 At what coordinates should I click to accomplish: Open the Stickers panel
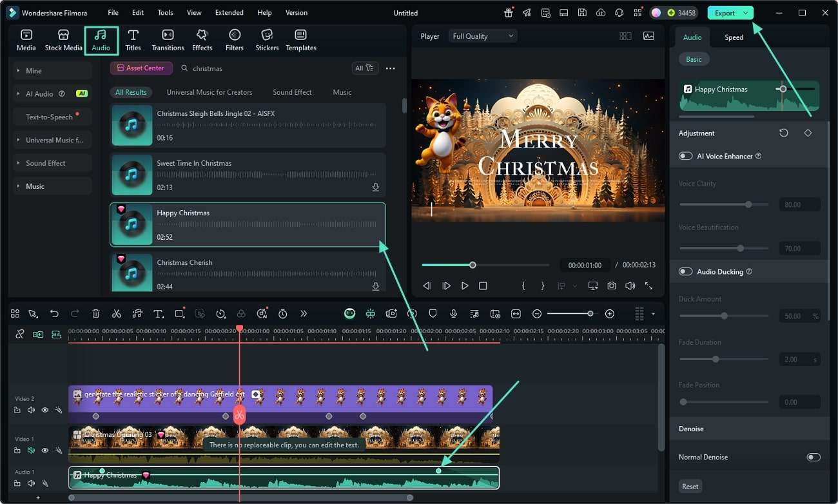click(267, 40)
